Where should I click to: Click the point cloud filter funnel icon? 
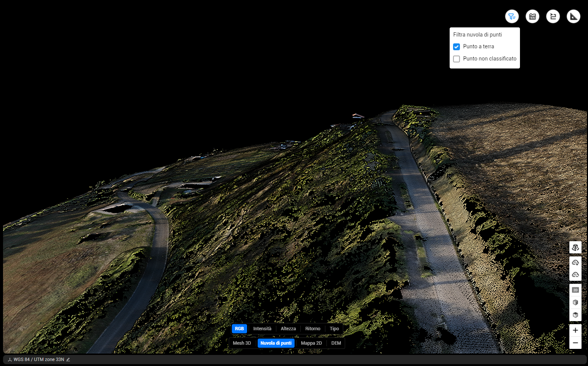coord(512,16)
